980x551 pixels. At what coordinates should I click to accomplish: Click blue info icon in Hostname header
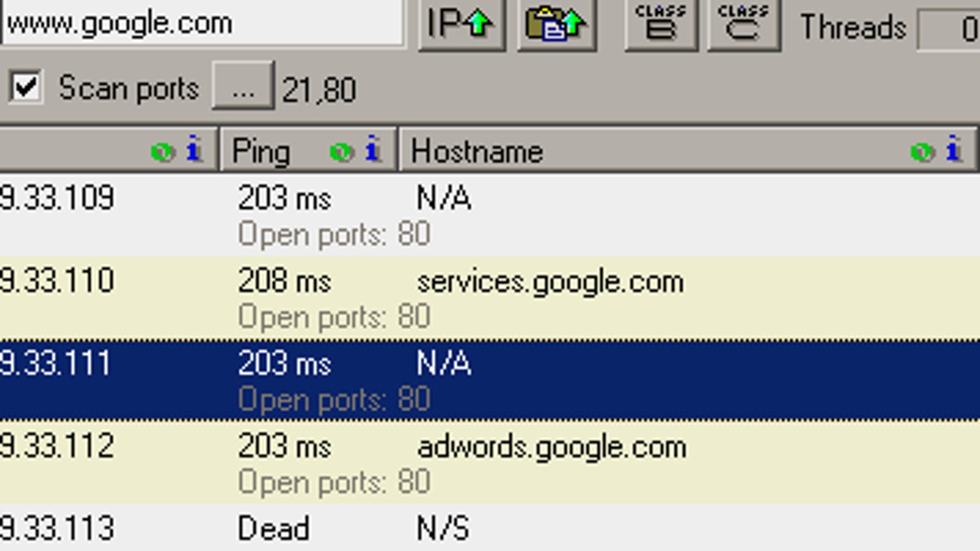[953, 149]
